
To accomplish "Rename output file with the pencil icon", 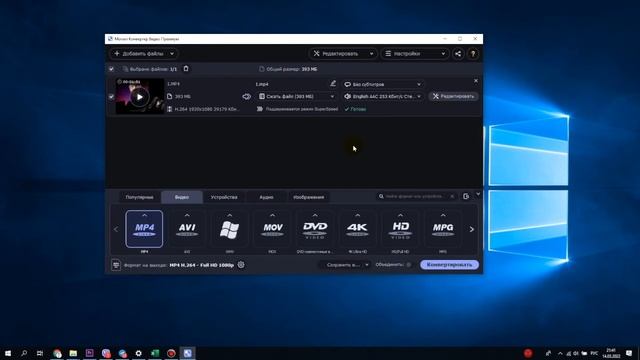I will (x=333, y=84).
